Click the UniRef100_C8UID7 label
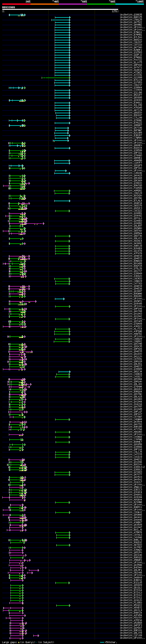The width and height of the screenshot is (146, 644). [x=131, y=42]
